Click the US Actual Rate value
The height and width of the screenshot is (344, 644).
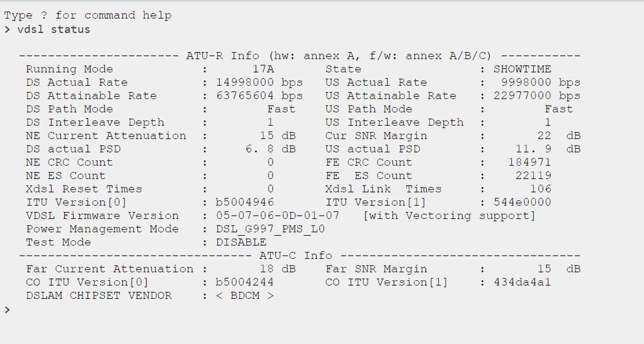pos(540,82)
